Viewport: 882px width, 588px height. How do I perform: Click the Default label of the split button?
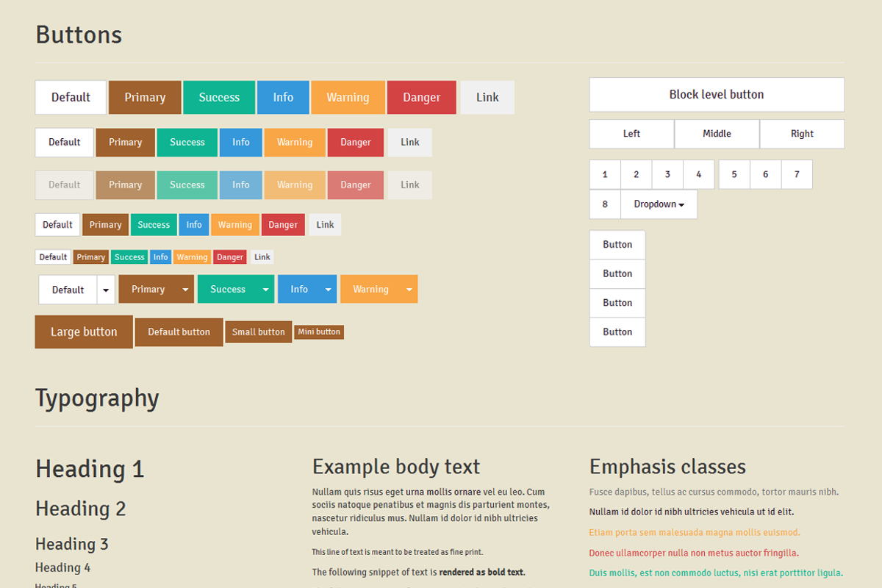pos(68,290)
